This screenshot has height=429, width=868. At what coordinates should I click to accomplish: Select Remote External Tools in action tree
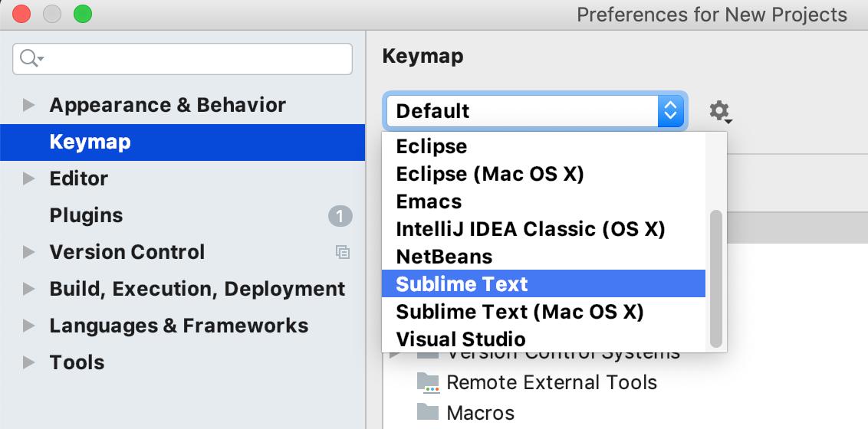point(551,382)
